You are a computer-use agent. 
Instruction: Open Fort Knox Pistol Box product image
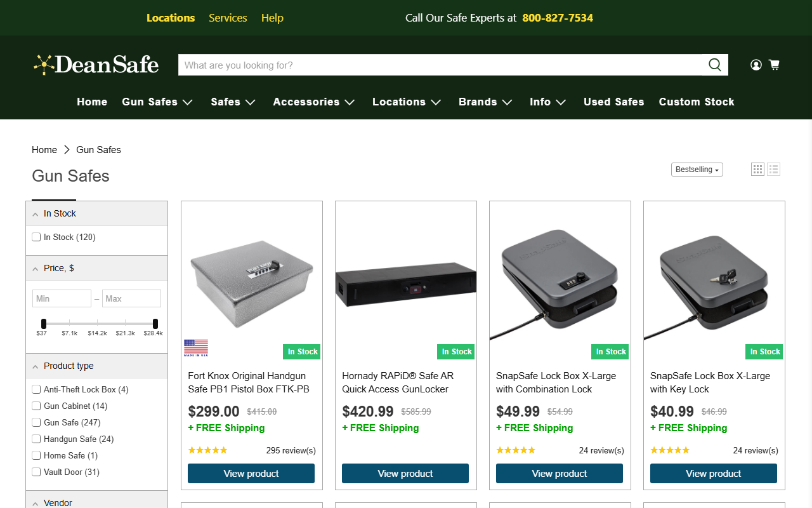[252, 283]
